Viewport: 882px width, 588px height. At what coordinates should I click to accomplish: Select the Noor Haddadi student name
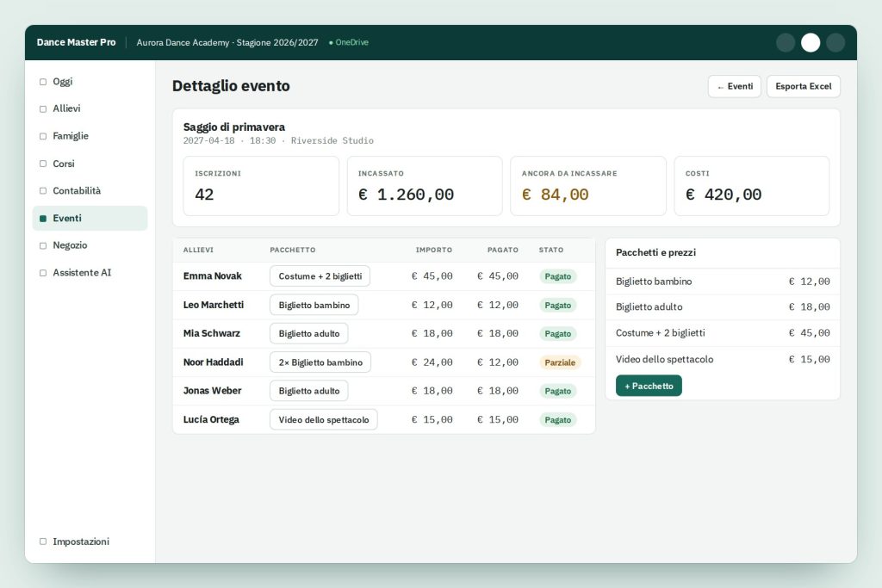coord(214,362)
